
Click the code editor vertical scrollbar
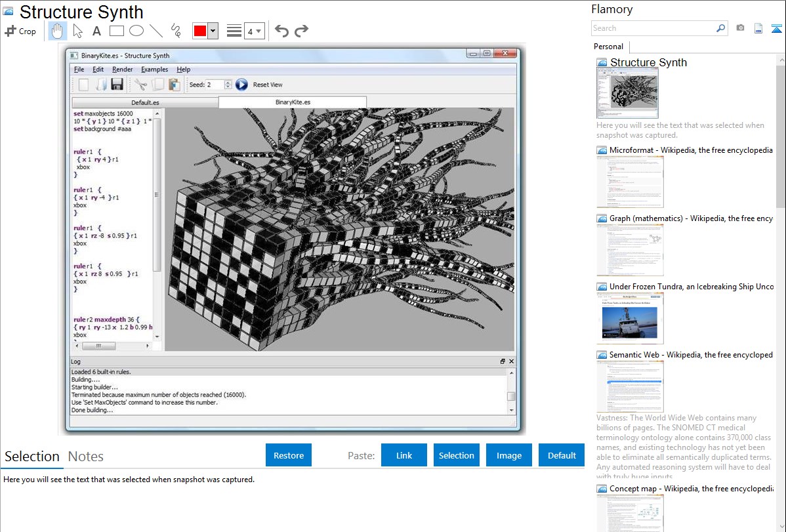(x=157, y=195)
